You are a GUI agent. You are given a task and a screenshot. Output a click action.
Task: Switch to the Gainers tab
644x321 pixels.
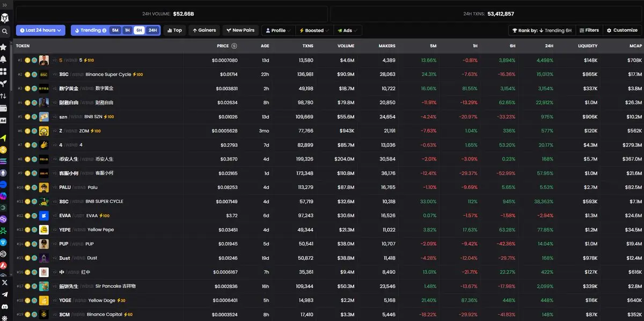click(x=204, y=31)
